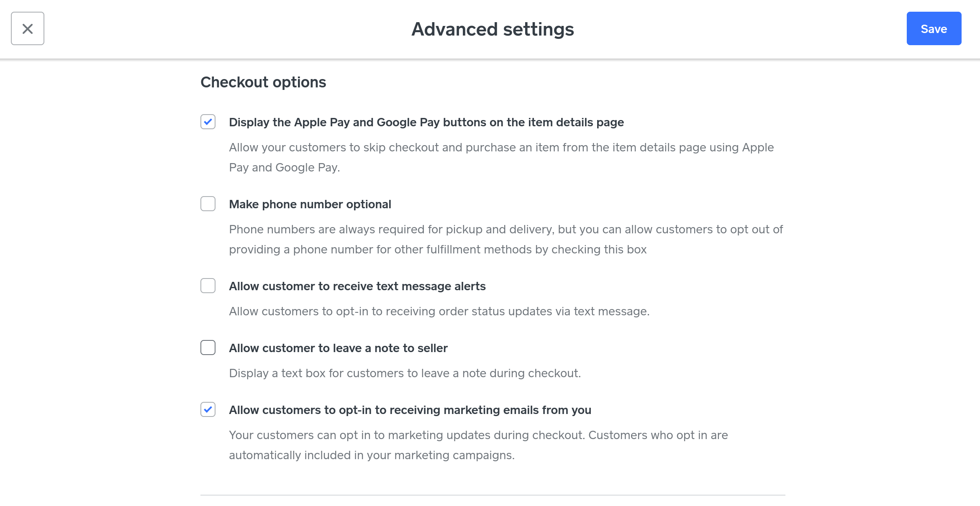The height and width of the screenshot is (506, 980).
Task: Click the divider line below Checkout options
Action: click(493, 495)
